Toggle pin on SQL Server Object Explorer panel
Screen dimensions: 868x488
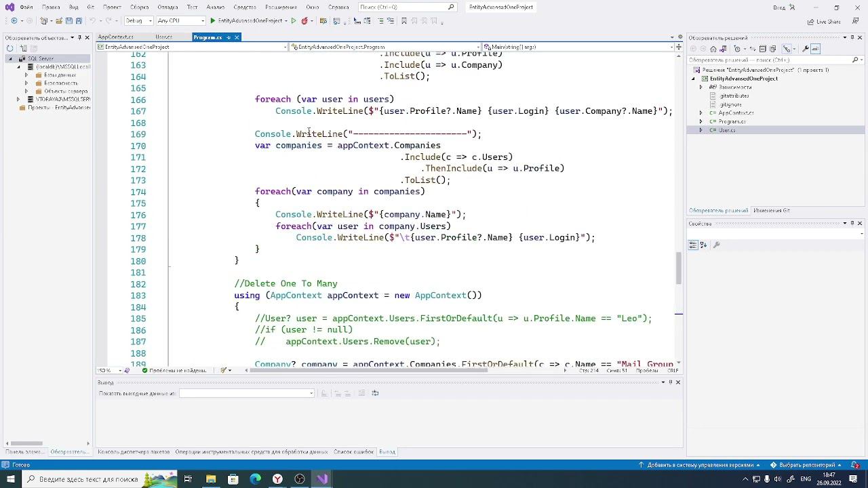pos(79,37)
